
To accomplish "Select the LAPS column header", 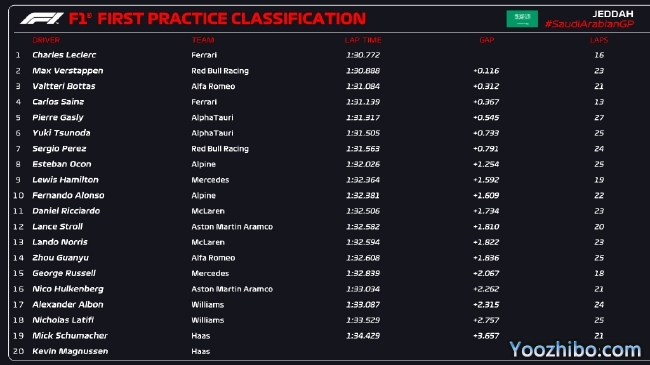I will [599, 40].
